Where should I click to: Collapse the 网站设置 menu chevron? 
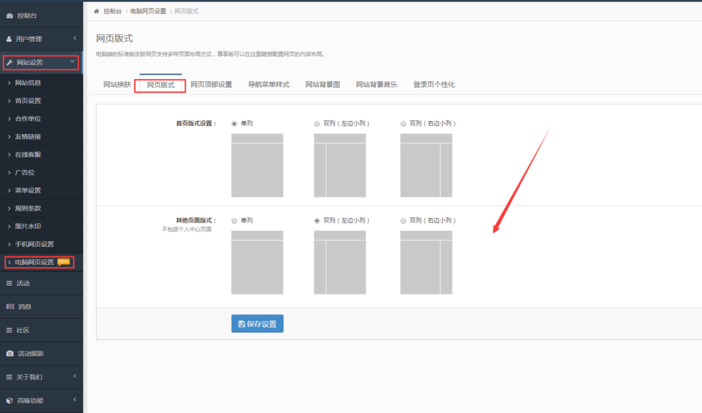pos(72,62)
